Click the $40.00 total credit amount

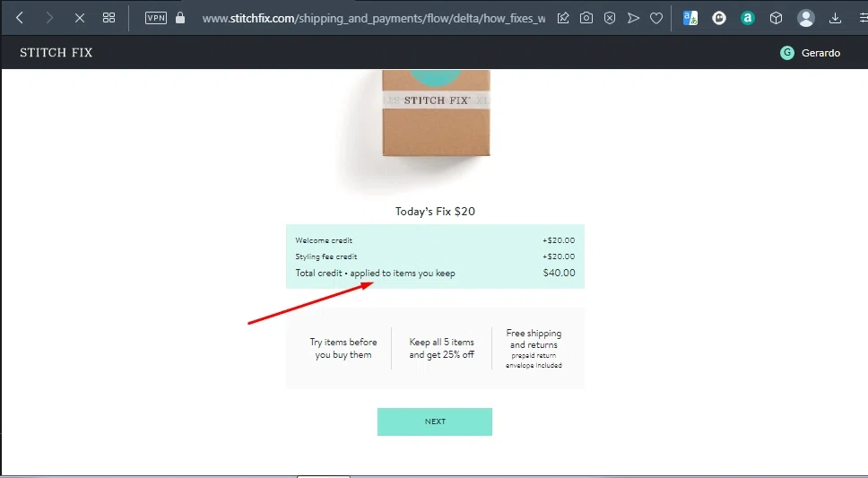[x=559, y=273]
